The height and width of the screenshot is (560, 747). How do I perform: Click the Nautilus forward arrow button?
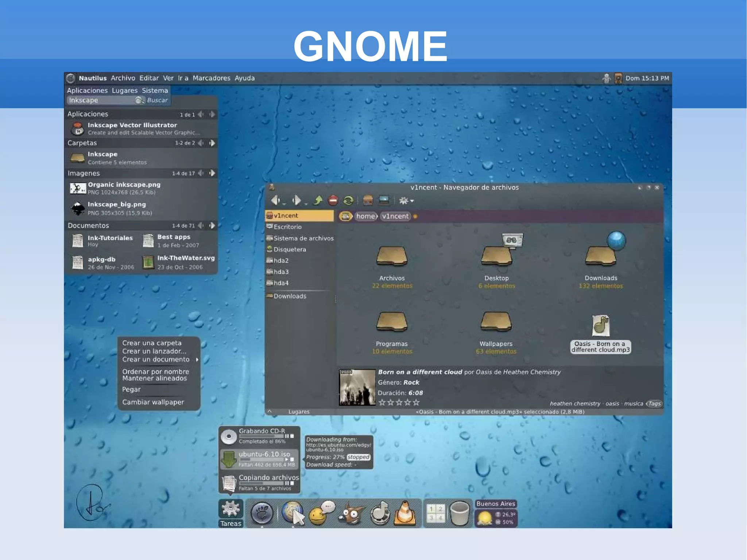[x=297, y=200]
